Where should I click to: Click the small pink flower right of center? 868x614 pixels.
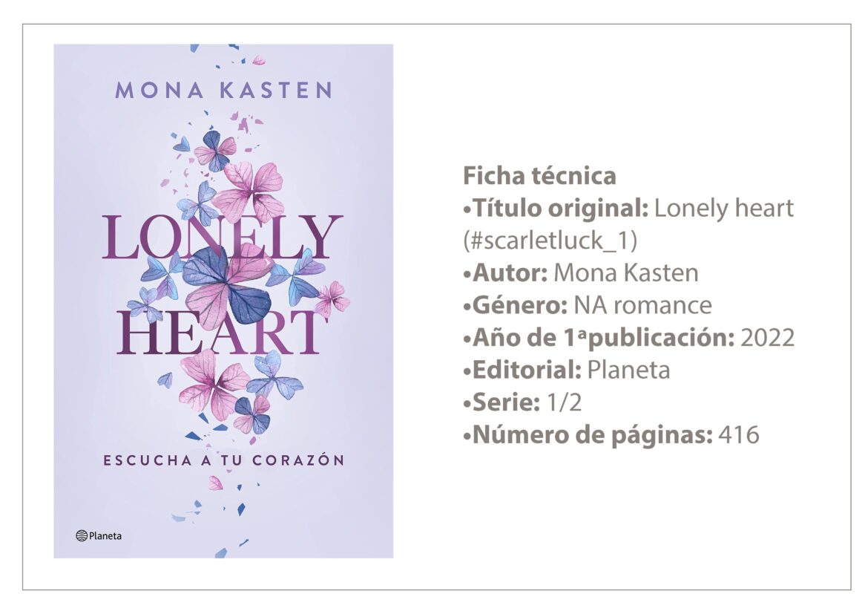click(x=332, y=298)
